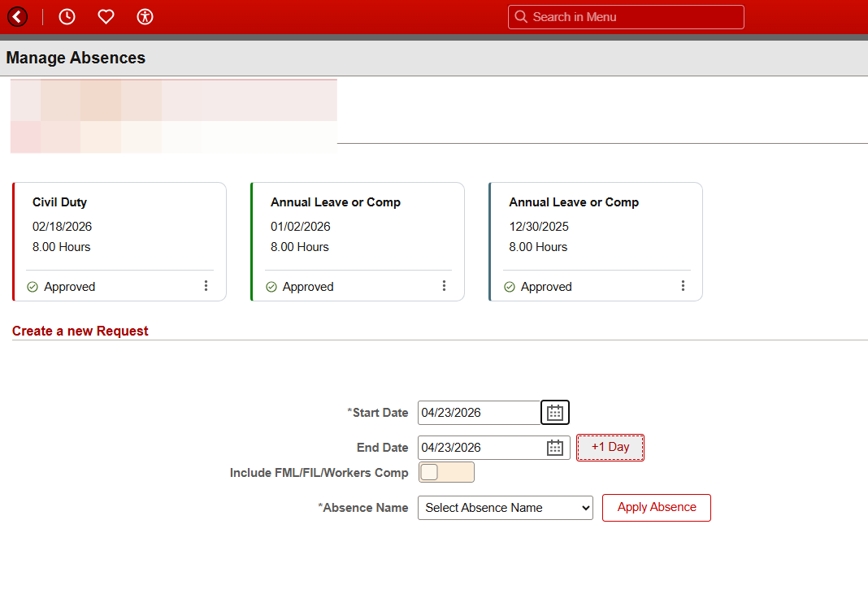The width and height of the screenshot is (868, 598).
Task: Add one day with +1 Day button
Action: (610, 448)
